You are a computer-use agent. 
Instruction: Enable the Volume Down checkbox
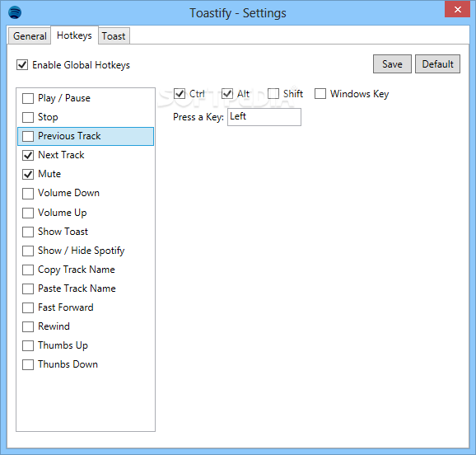tap(28, 194)
